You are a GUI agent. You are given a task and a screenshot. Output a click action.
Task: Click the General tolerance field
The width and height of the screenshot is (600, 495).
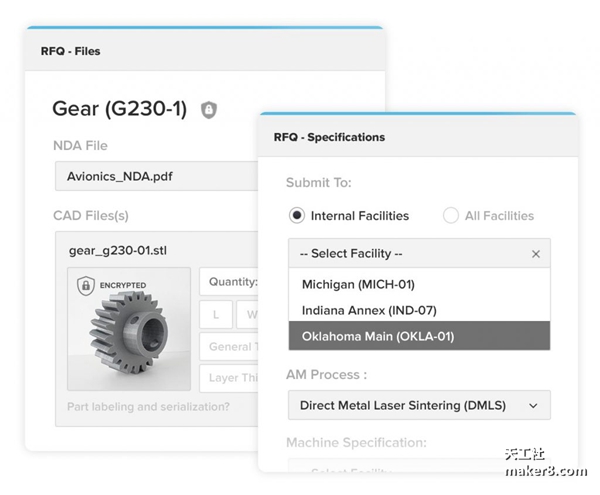click(x=228, y=347)
